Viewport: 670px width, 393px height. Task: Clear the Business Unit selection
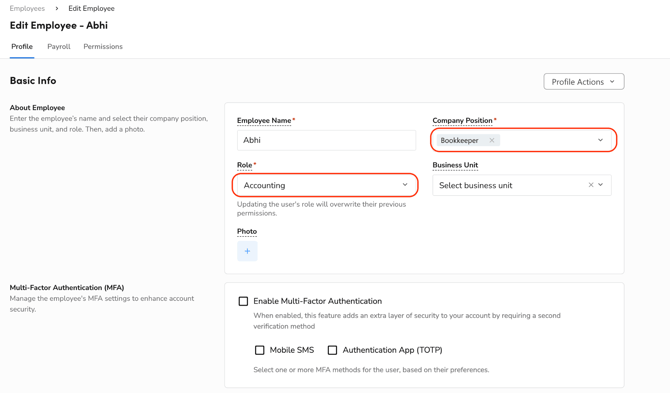point(591,185)
